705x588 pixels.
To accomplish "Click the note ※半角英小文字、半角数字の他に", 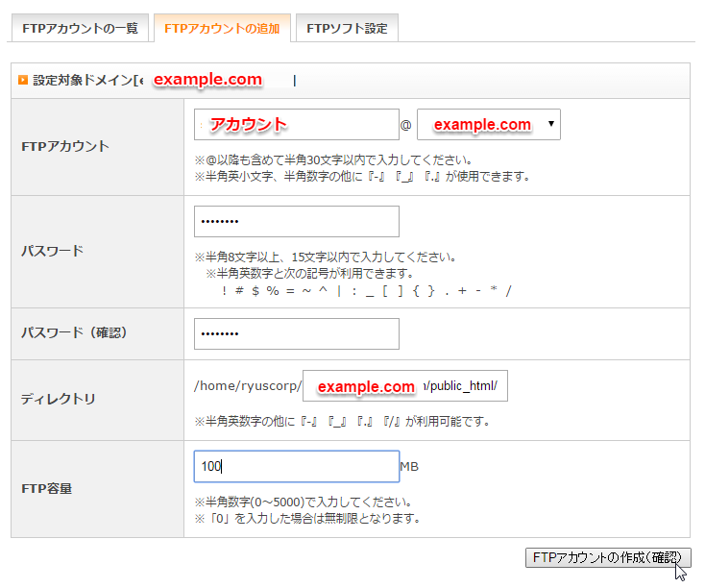I will (362, 177).
